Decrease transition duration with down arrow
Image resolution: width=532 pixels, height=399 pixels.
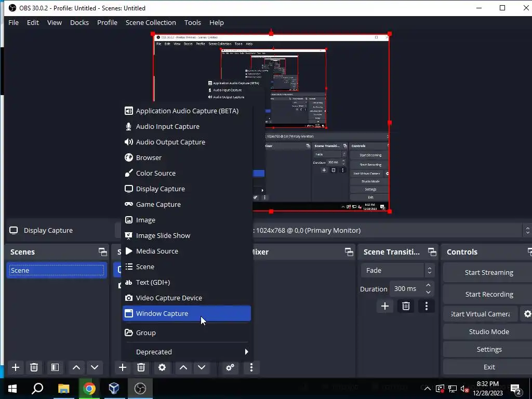pos(428,292)
